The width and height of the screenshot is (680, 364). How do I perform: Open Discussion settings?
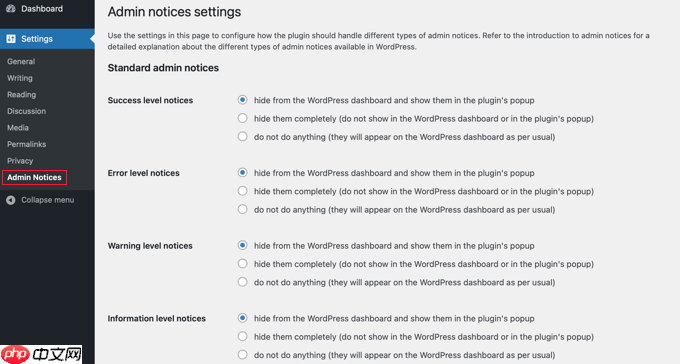(26, 111)
